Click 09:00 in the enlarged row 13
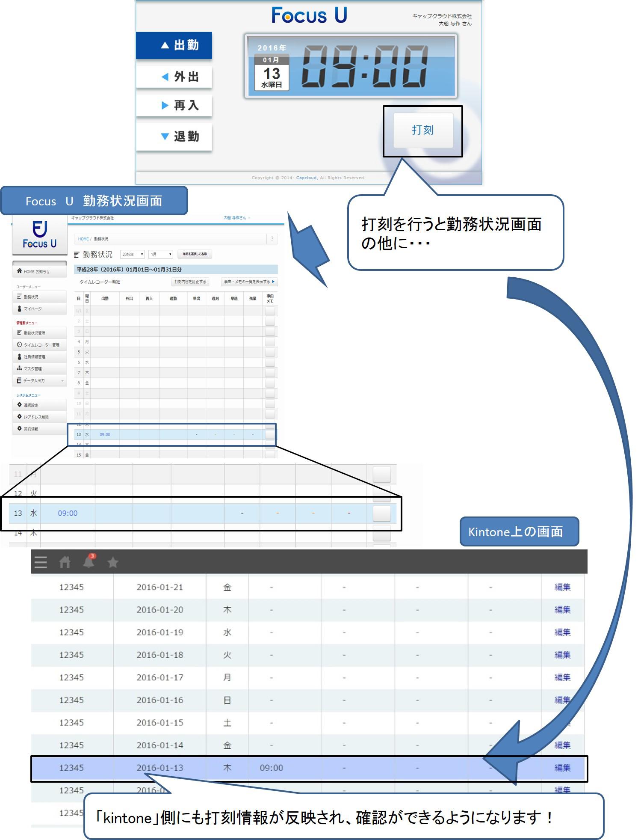This screenshot has width=638, height=840. 68,513
